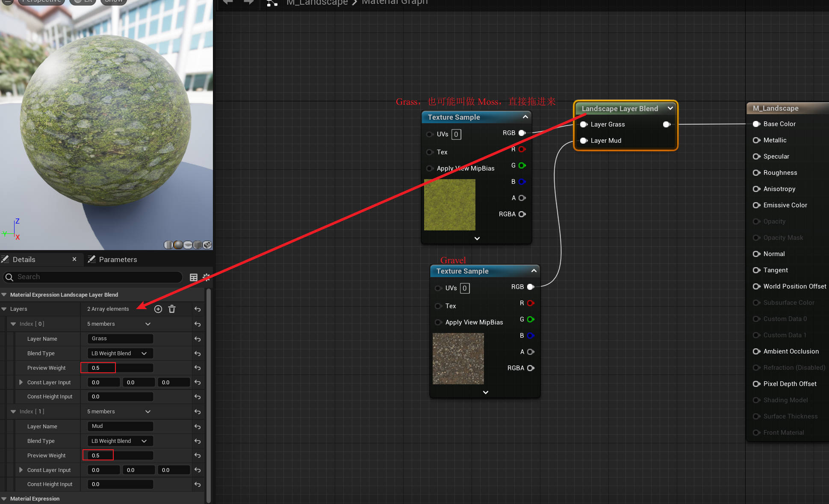
Task: Switch preview mesh to sphere
Action: (x=178, y=245)
